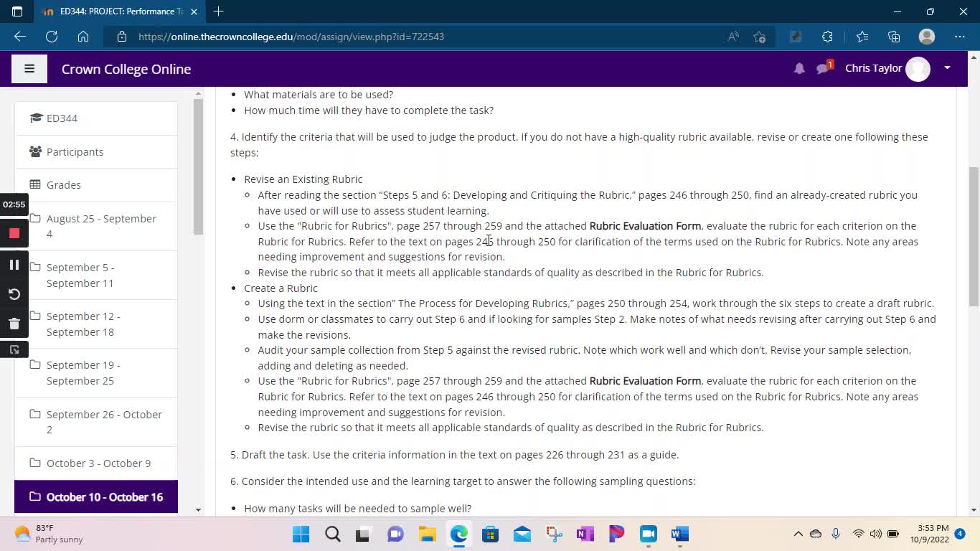
Task: Click the main page vertical scrollbar thumb
Action: [974, 237]
